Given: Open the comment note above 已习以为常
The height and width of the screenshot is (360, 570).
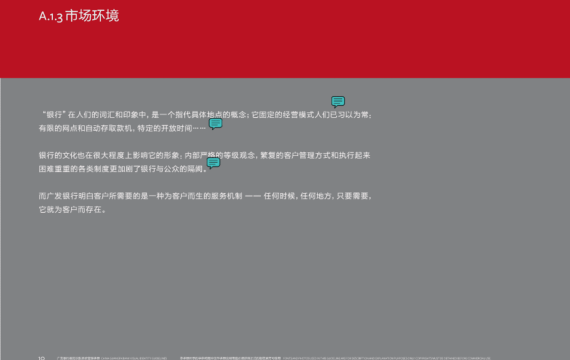Looking at the screenshot, I should tap(338, 101).
